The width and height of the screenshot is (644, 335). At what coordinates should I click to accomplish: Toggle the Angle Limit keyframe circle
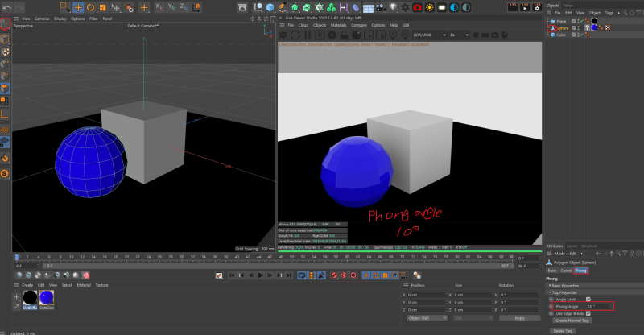[551, 300]
